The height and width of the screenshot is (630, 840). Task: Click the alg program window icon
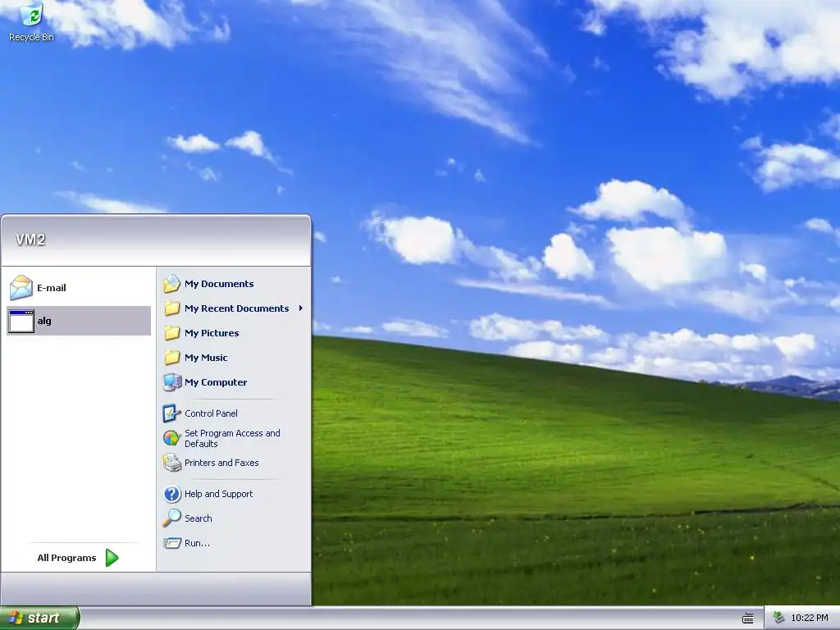coord(21,321)
